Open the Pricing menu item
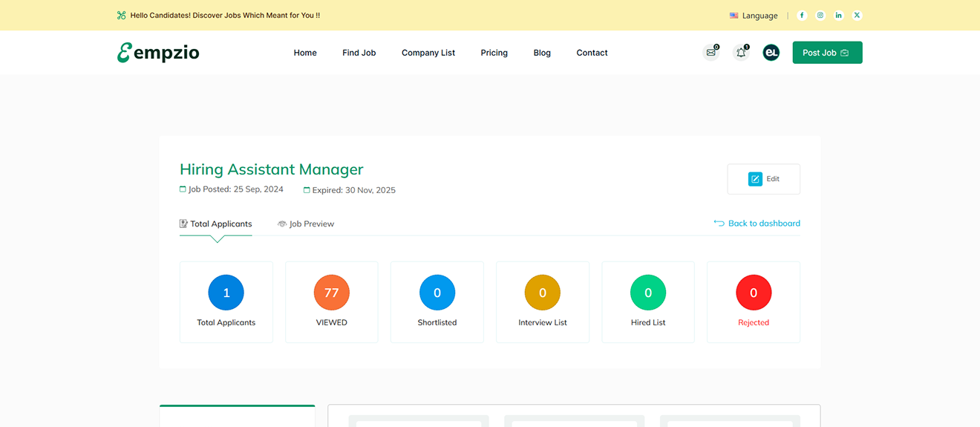The width and height of the screenshot is (980, 427). (494, 53)
